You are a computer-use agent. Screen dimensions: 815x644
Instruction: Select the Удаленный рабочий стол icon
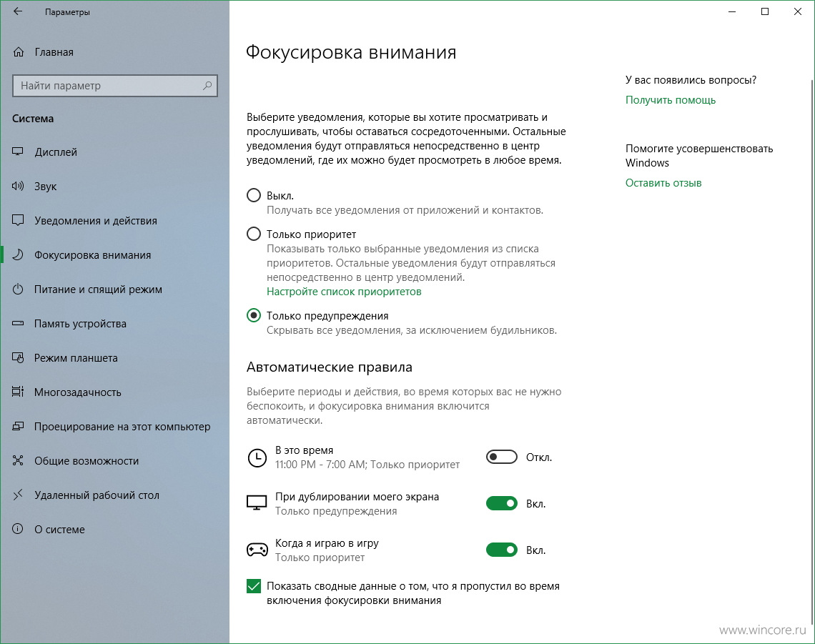(x=18, y=495)
